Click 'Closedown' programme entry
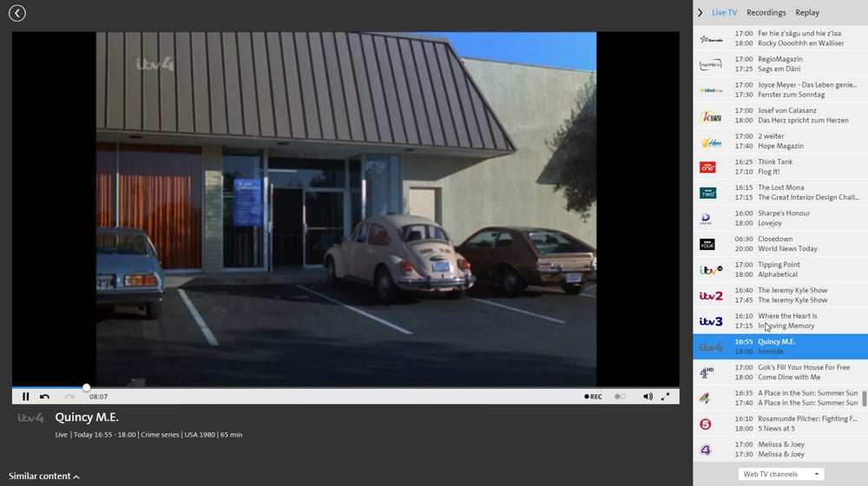This screenshot has width=868, height=486. pyautogui.click(x=775, y=240)
